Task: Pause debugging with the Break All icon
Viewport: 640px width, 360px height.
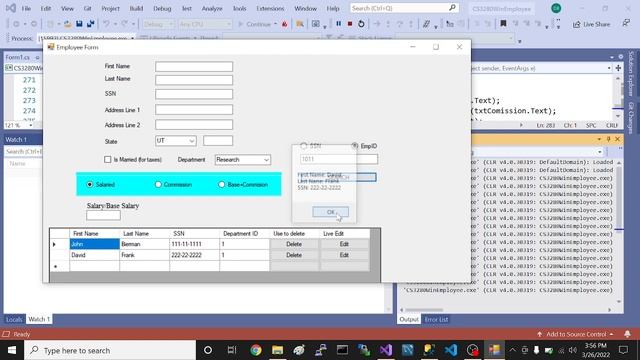Action: 338,24
